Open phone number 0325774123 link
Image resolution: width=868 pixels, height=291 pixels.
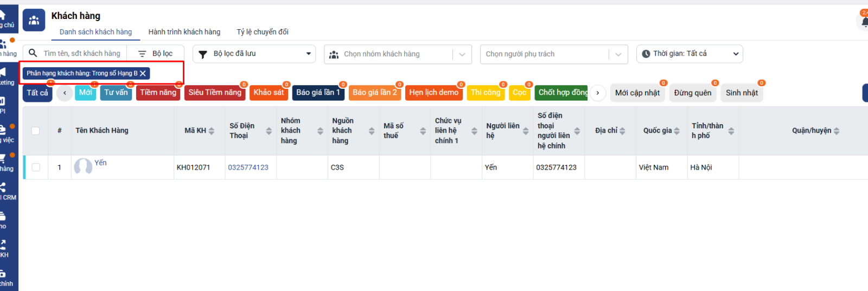248,167
